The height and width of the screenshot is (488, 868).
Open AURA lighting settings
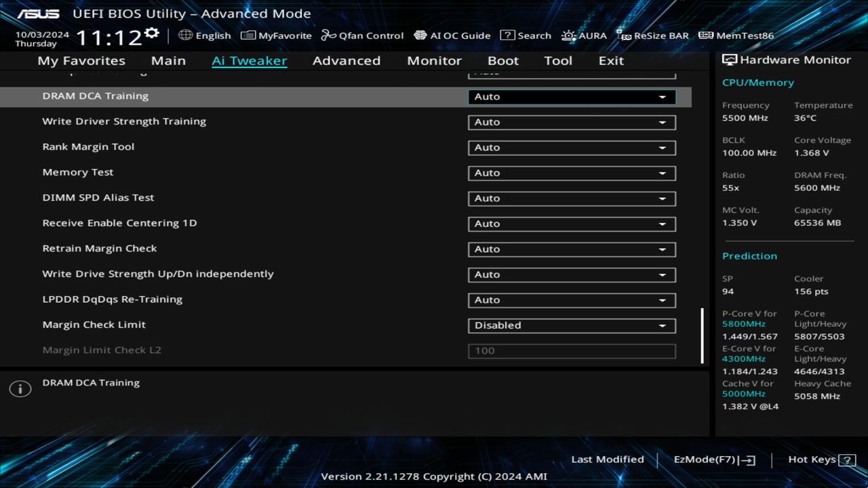pyautogui.click(x=584, y=35)
